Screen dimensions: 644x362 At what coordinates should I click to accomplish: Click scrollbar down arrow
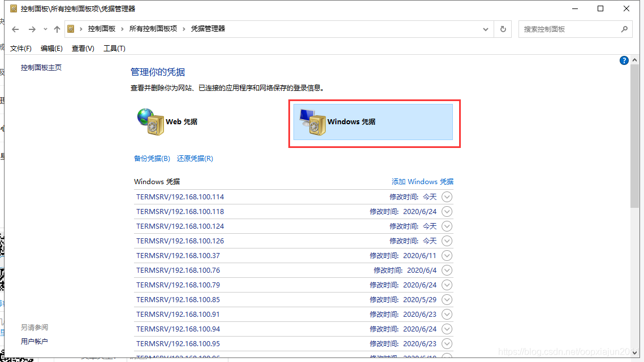pos(634,352)
